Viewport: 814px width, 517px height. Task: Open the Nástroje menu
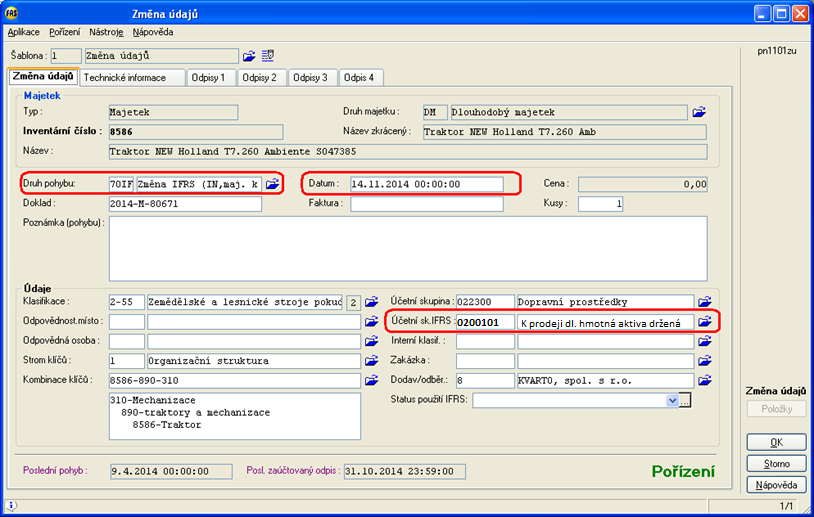(x=106, y=32)
